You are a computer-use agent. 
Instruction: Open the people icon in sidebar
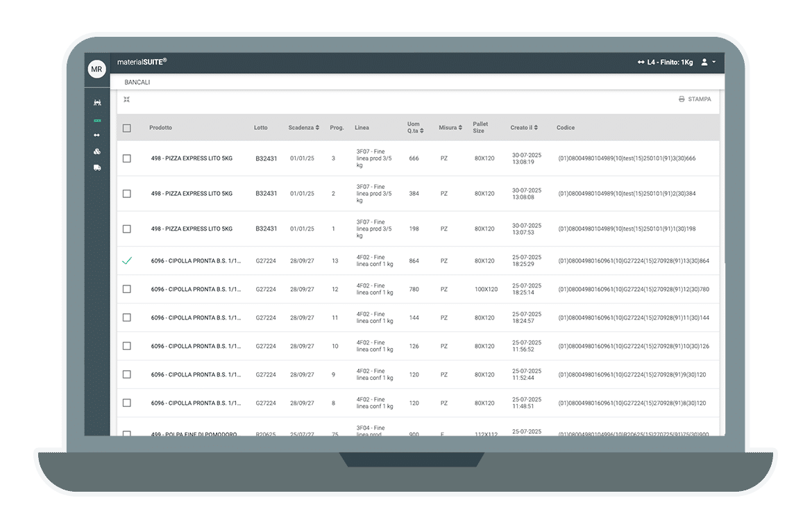tap(97, 103)
